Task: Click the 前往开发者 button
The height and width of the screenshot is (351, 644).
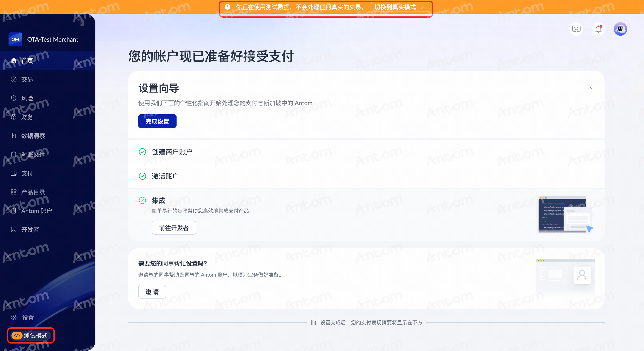Action: pyautogui.click(x=174, y=228)
